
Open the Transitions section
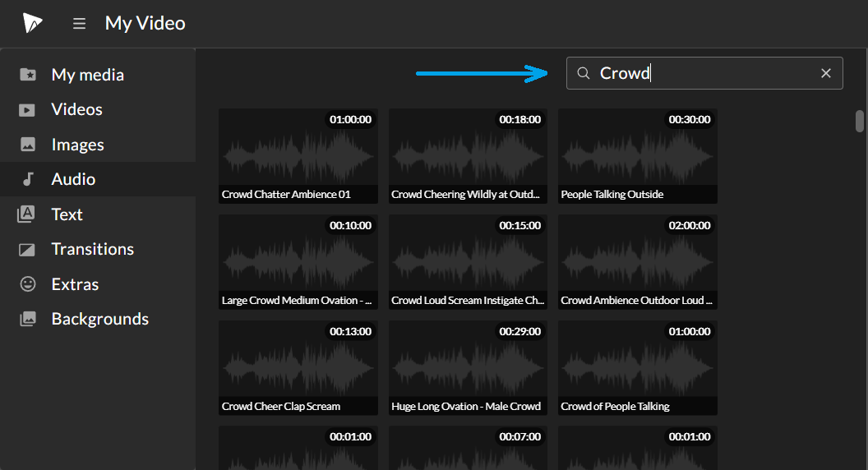98,249
